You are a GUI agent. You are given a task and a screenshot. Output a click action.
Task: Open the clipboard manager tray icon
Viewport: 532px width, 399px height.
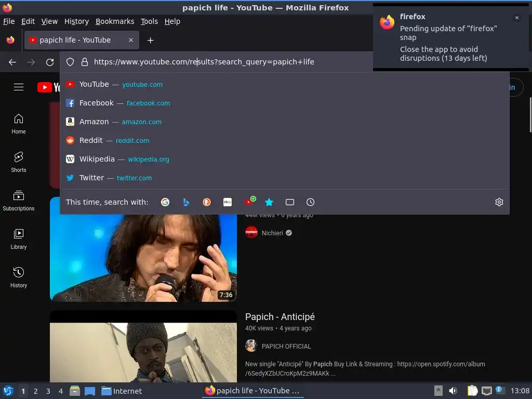472,391
